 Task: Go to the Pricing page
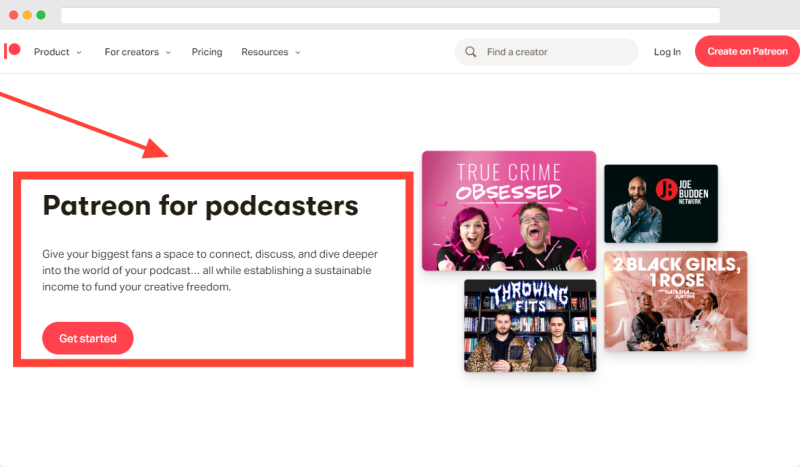207,52
